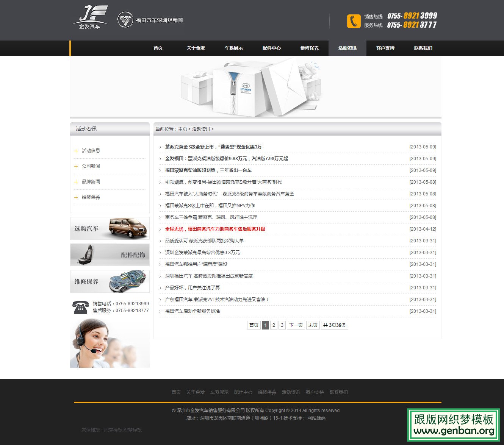Go to 下一页 in pagination
Screen dimensions: 504x445
[x=296, y=325]
